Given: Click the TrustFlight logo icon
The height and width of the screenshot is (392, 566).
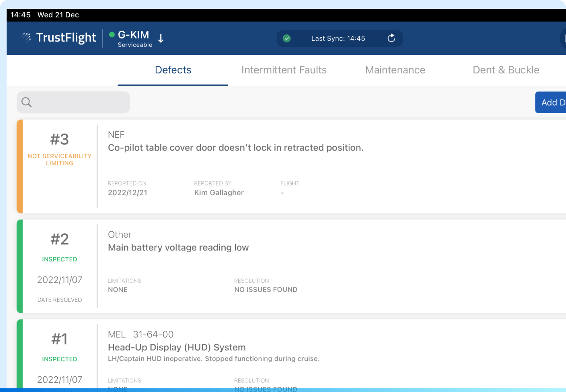Looking at the screenshot, I should (26, 37).
